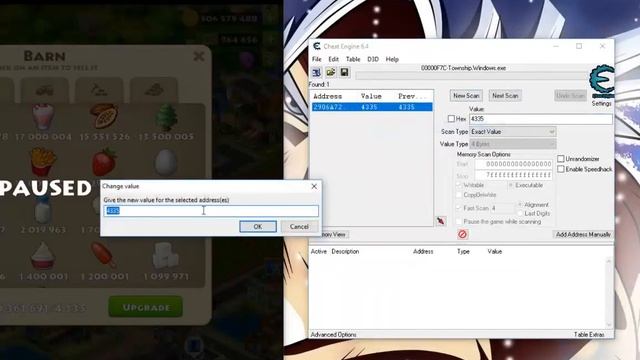Open the Edit menu
Viewport: 640px width, 360px height.
[x=333, y=59]
